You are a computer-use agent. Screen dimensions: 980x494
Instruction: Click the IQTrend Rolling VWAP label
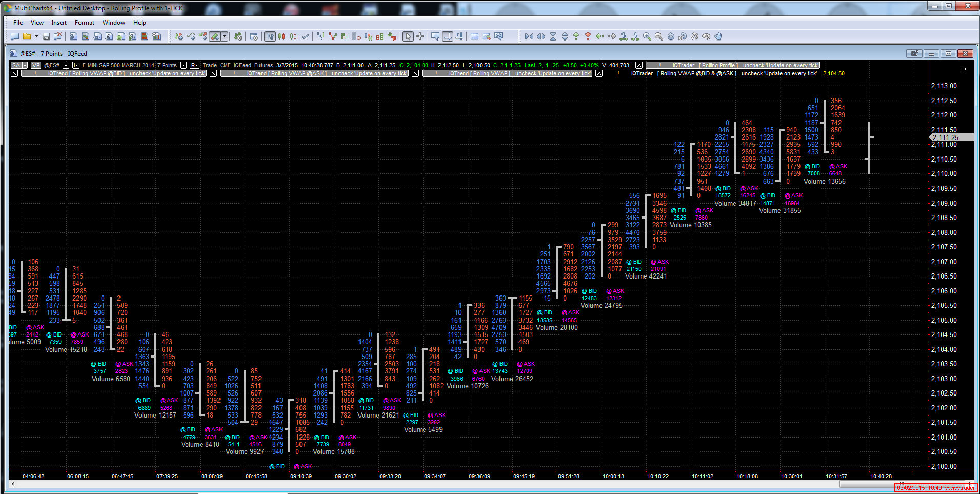coord(507,73)
